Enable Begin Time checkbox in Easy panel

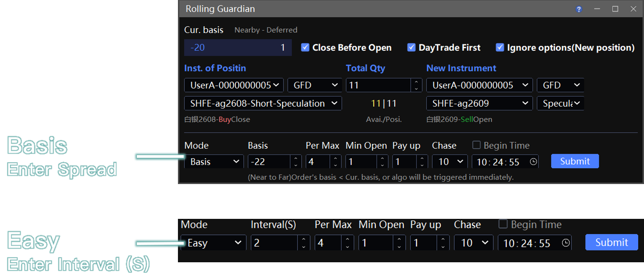pos(503,224)
